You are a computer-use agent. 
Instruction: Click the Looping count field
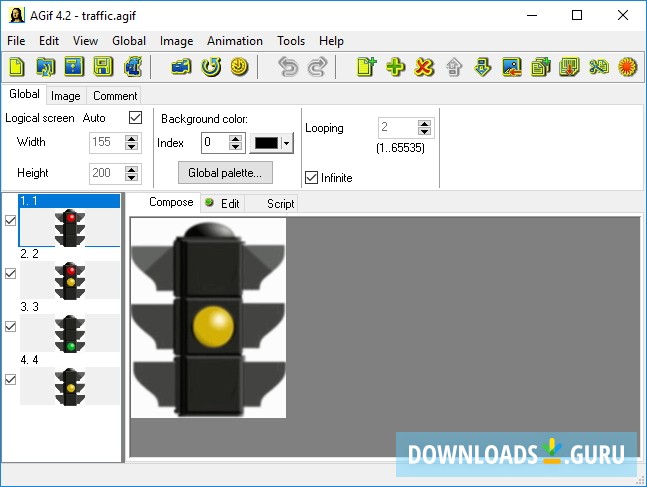pyautogui.click(x=398, y=128)
